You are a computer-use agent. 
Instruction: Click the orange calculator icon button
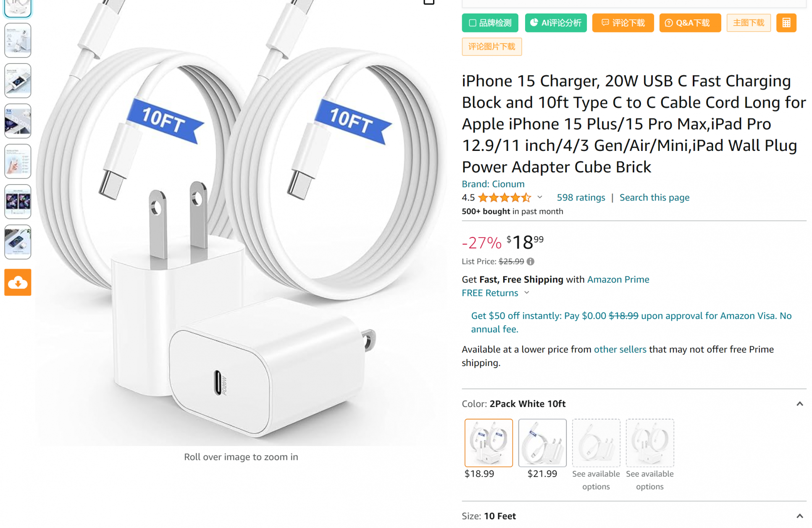click(786, 23)
